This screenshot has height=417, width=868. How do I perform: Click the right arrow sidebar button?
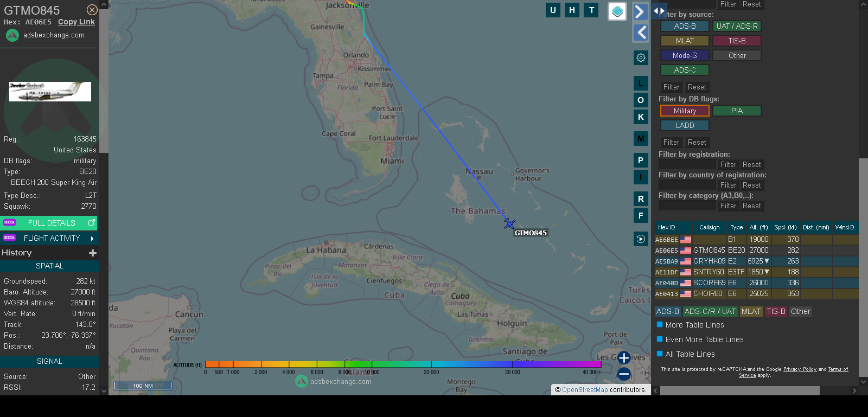click(640, 11)
